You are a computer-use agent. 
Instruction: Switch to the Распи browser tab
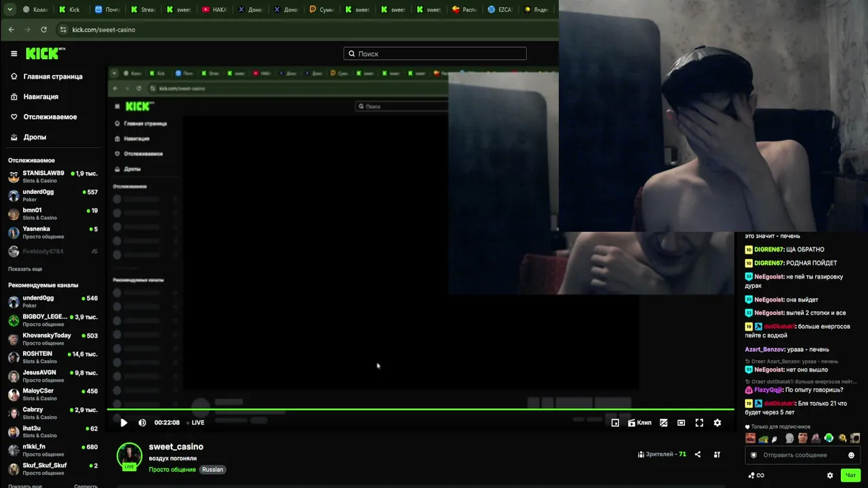point(464,9)
